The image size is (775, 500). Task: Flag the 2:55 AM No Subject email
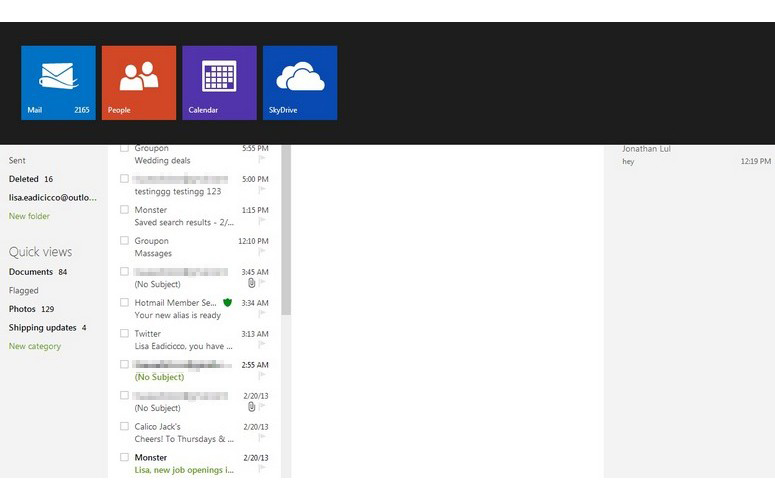[262, 376]
